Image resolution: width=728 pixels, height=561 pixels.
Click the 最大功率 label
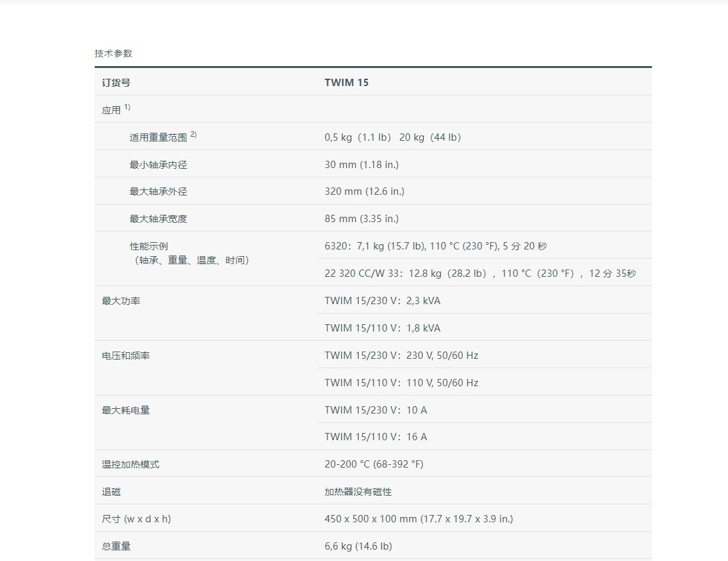tap(121, 301)
